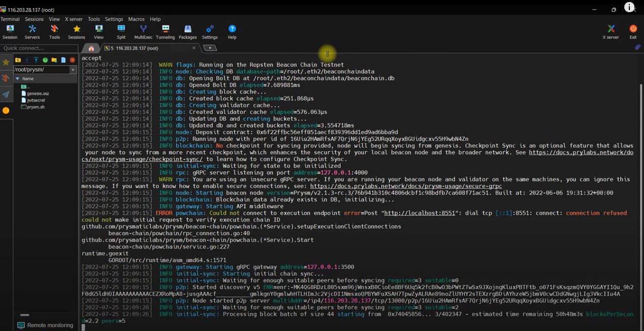Start the X server icon at top right
The height and width of the screenshot is (331, 644).
(611, 32)
